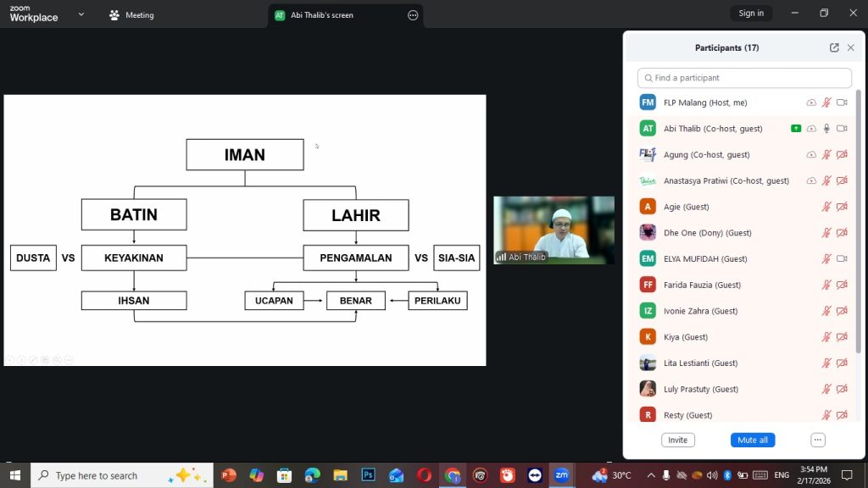Pop out the Participants panel
Screen dimensions: 868x488
pyautogui.click(x=834, y=47)
